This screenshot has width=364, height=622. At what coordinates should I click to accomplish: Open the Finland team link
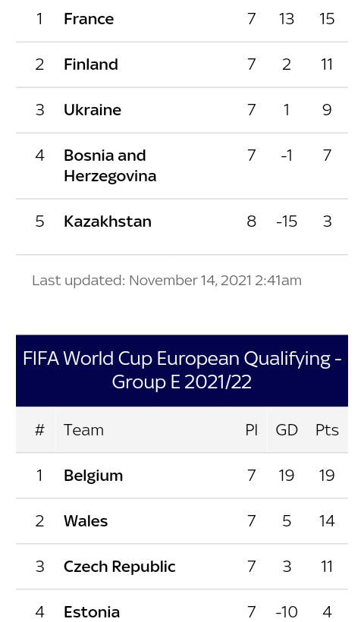[x=91, y=64]
